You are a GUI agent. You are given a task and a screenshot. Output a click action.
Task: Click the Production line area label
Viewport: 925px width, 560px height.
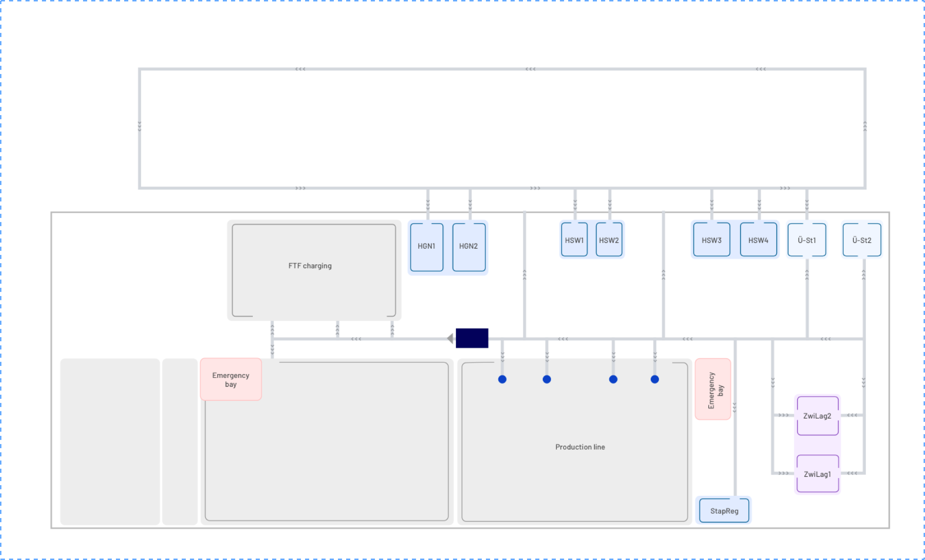pyautogui.click(x=580, y=447)
